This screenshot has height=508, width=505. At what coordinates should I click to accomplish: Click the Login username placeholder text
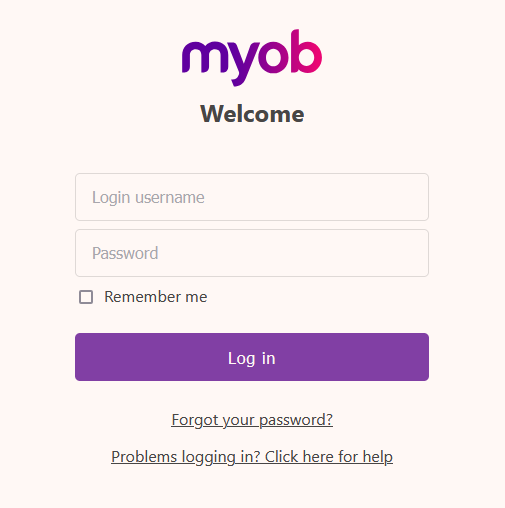[x=148, y=197]
